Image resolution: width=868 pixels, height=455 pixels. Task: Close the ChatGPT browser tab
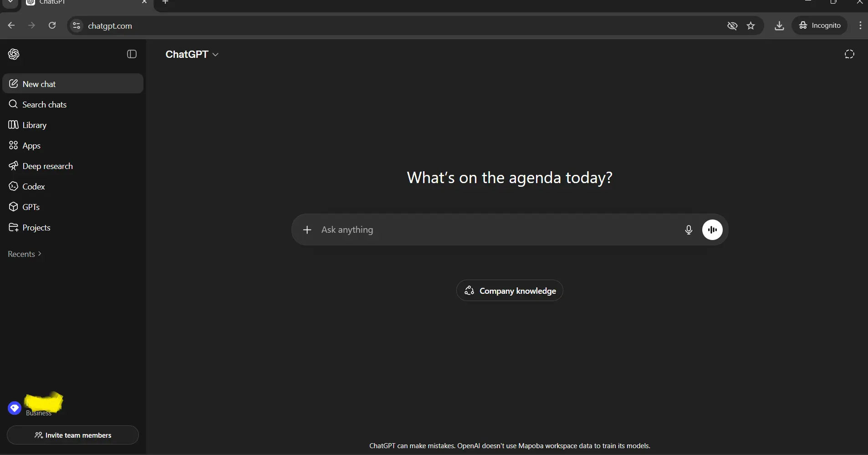tap(144, 2)
